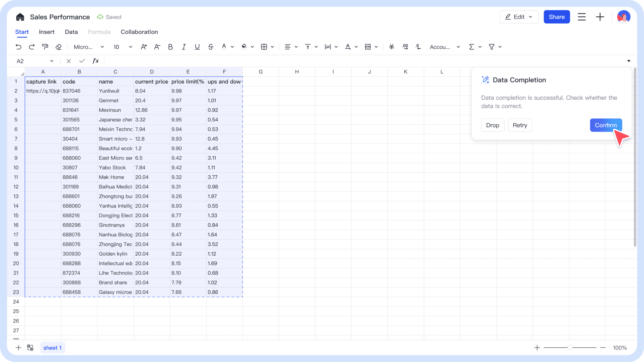Open the cell name box A2 dropdown
This screenshot has width=644, height=362.
[52, 61]
